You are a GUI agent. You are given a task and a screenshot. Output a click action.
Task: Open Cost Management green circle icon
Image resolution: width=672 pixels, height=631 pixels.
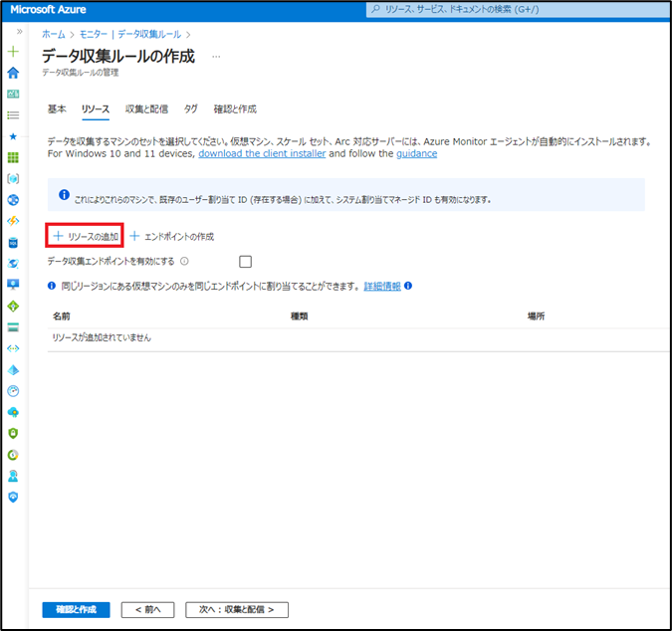13,455
